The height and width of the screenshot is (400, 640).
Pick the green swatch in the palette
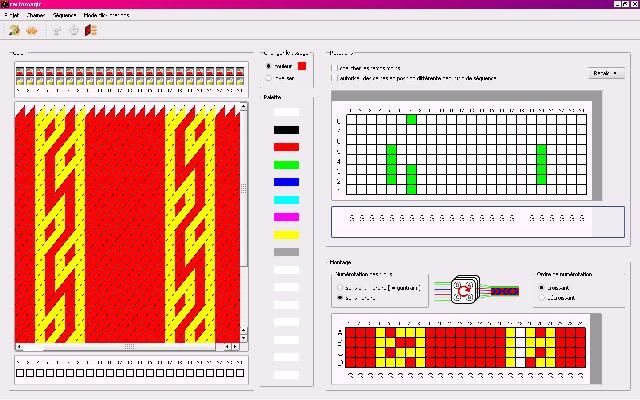click(286, 165)
